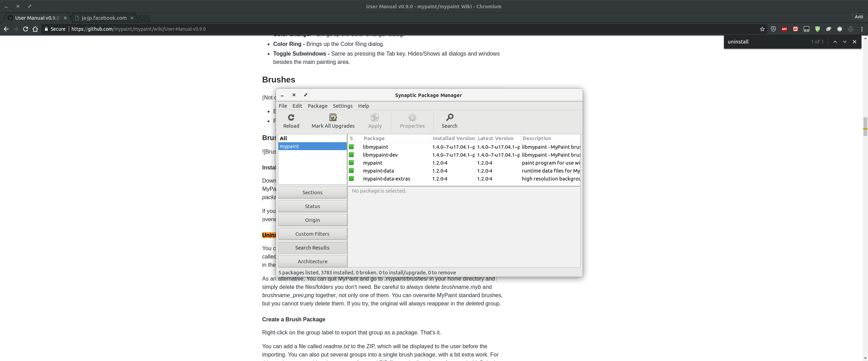
Task: Open Chromium three-dot menu
Action: click(862, 29)
